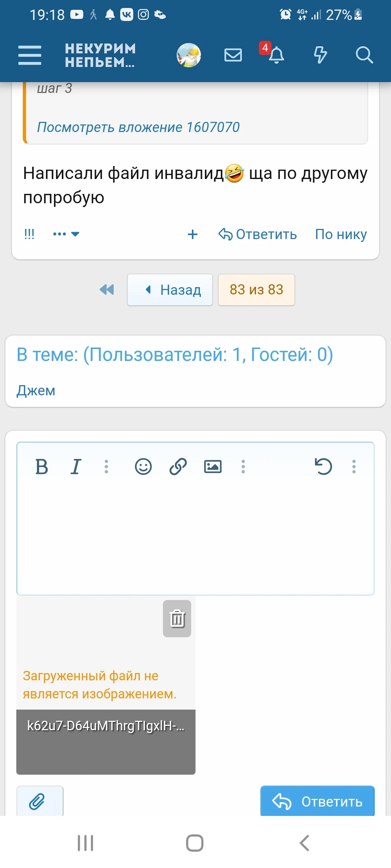This screenshot has width=391, height=868.
Task: Open forum search magnifier
Action: 364,55
